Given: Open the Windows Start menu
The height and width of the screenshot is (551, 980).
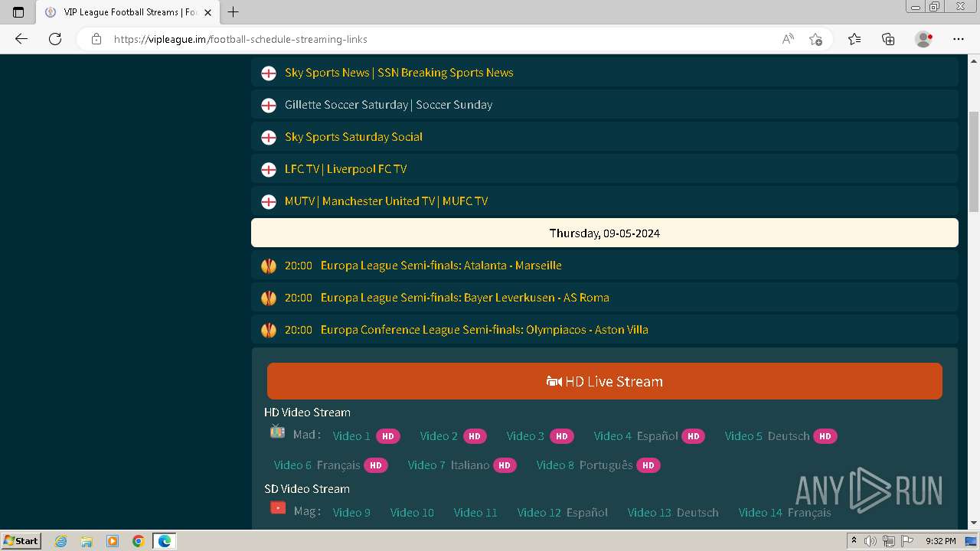Looking at the screenshot, I should click(21, 540).
